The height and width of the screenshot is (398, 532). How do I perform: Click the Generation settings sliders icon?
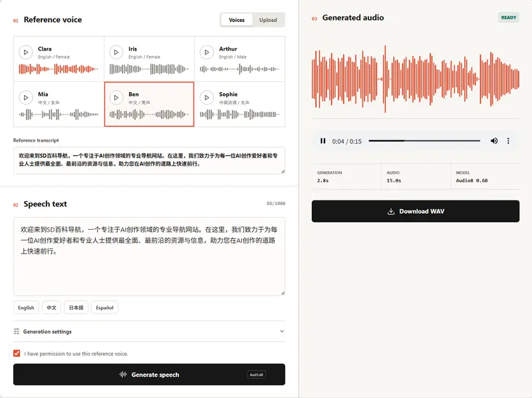coord(16,331)
